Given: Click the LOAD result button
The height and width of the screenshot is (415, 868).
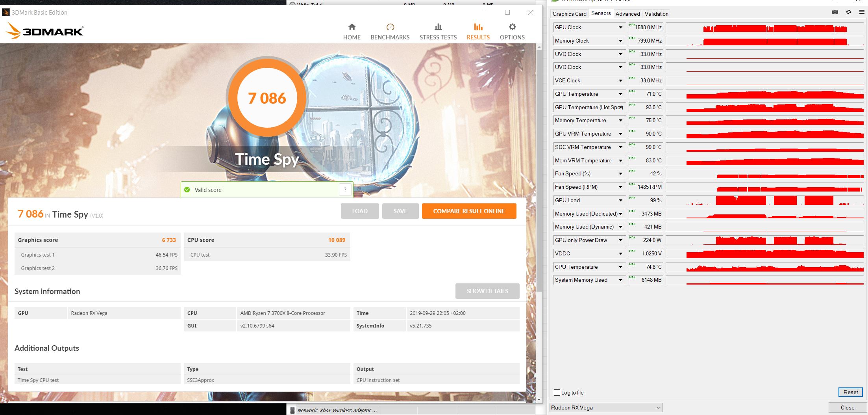Looking at the screenshot, I should (x=360, y=211).
